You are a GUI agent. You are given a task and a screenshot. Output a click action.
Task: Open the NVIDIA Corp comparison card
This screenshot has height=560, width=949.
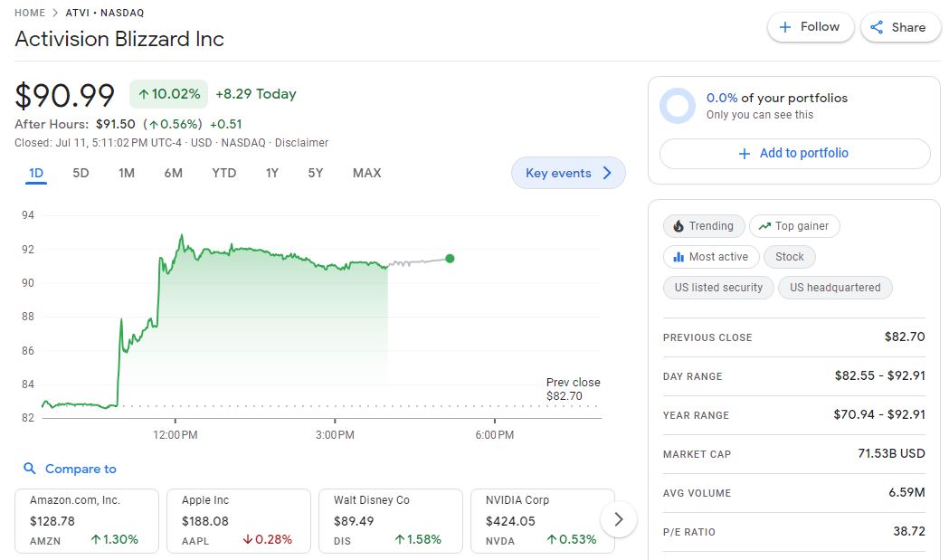tap(542, 521)
